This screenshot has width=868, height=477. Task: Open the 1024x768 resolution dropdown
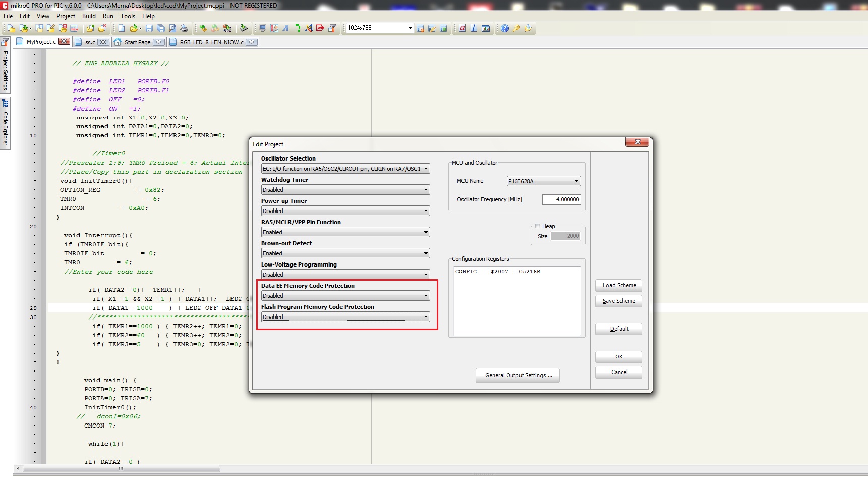410,28
